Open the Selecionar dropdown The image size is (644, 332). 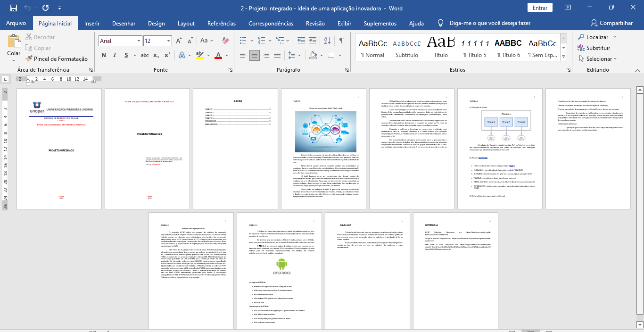(x=597, y=59)
